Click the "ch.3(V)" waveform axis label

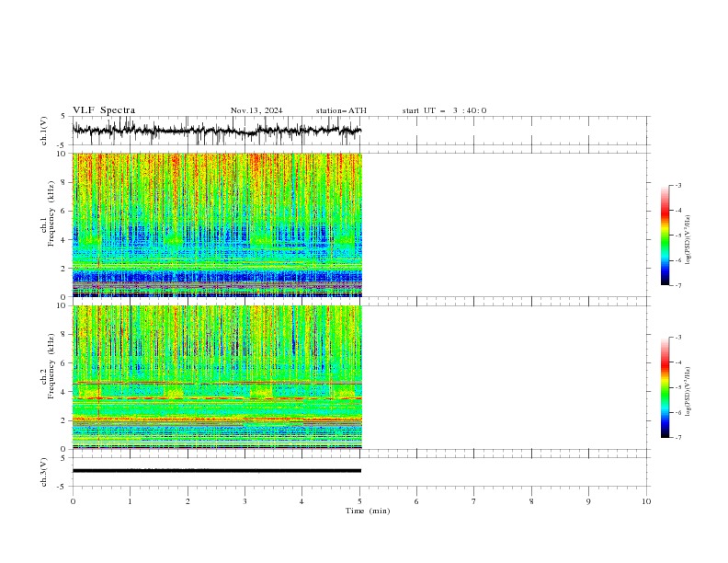pyautogui.click(x=44, y=473)
